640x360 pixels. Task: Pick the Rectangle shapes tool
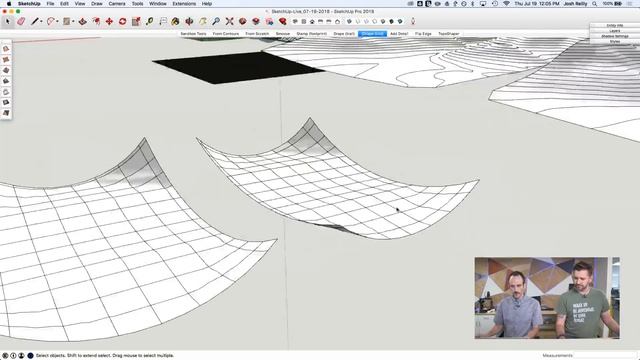coord(66,21)
